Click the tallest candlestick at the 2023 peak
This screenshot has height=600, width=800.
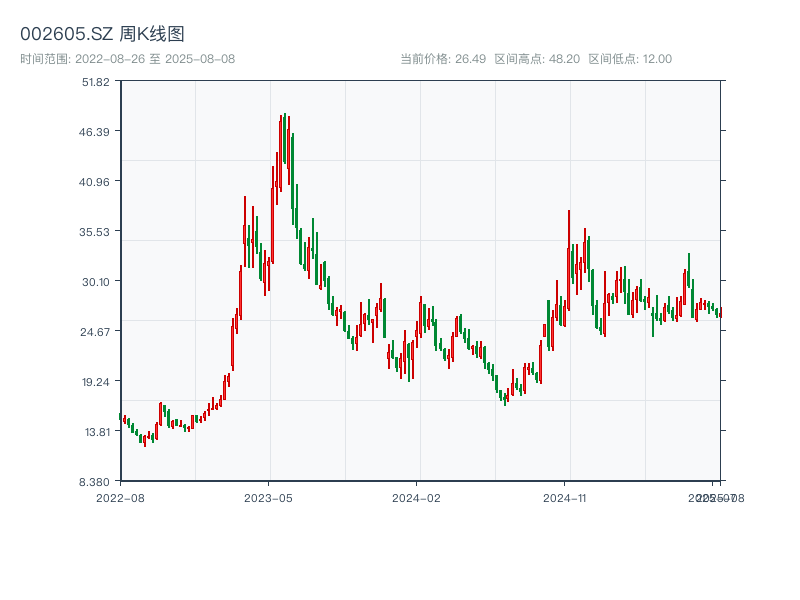click(285, 138)
